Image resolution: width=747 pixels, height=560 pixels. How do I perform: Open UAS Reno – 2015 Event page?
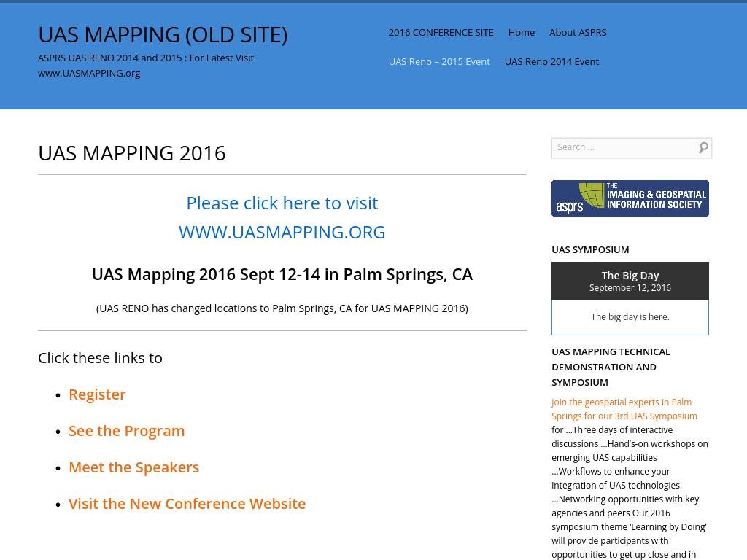coord(438,61)
